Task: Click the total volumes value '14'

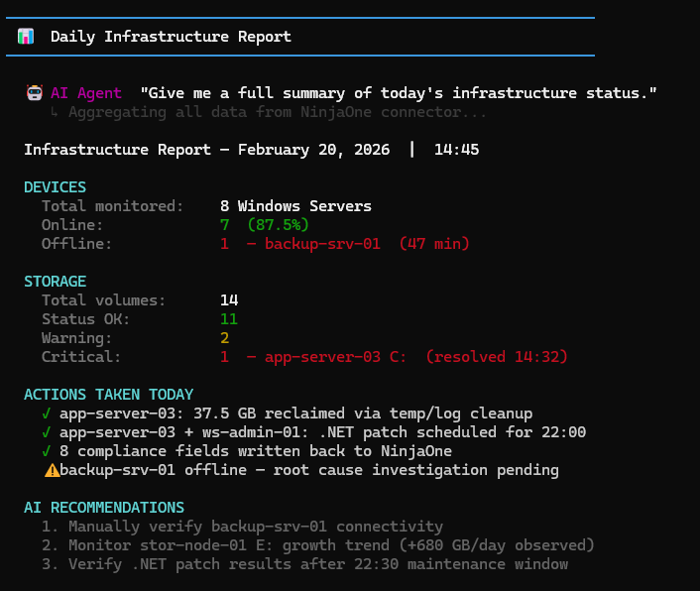Action: tap(229, 300)
